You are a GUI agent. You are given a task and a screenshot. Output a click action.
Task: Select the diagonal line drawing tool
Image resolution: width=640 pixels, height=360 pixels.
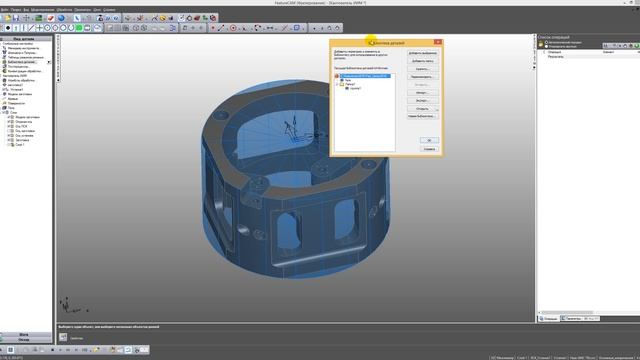click(x=31, y=28)
